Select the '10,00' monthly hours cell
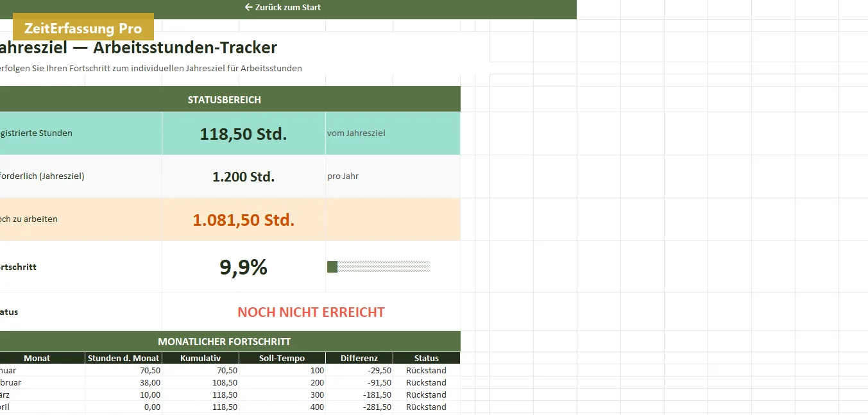 click(x=124, y=394)
